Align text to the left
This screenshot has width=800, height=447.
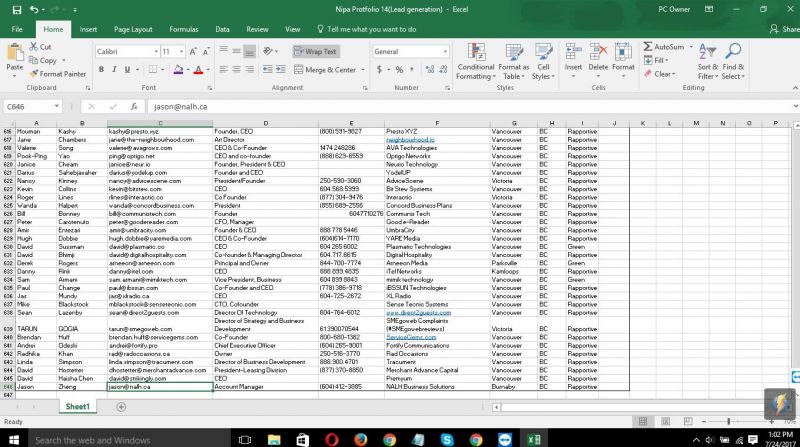coord(223,69)
